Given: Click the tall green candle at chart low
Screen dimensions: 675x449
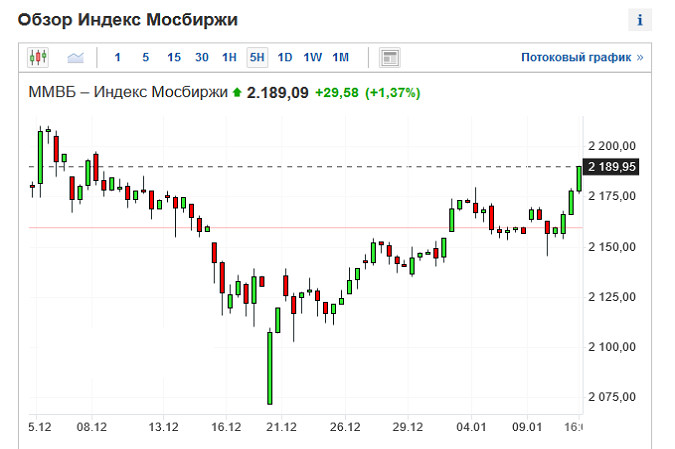Looking at the screenshot, I should [270, 367].
